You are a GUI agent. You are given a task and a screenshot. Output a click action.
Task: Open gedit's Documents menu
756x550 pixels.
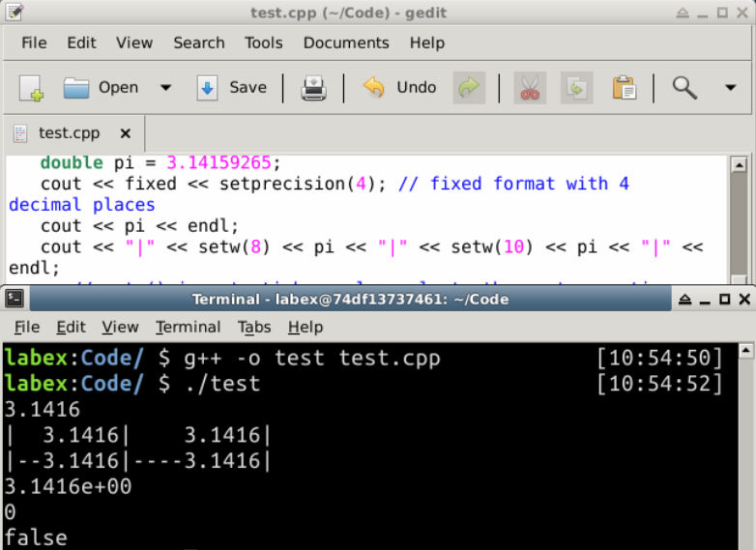pyautogui.click(x=345, y=43)
